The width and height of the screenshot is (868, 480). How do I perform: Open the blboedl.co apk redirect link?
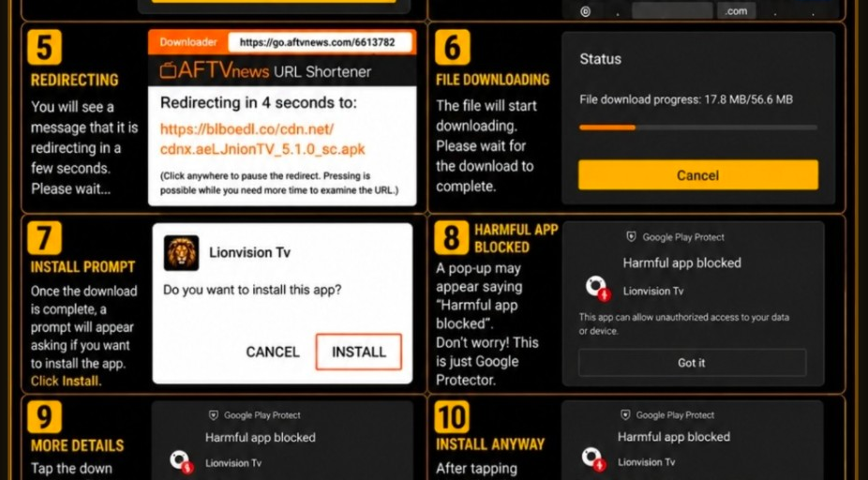[263, 140]
